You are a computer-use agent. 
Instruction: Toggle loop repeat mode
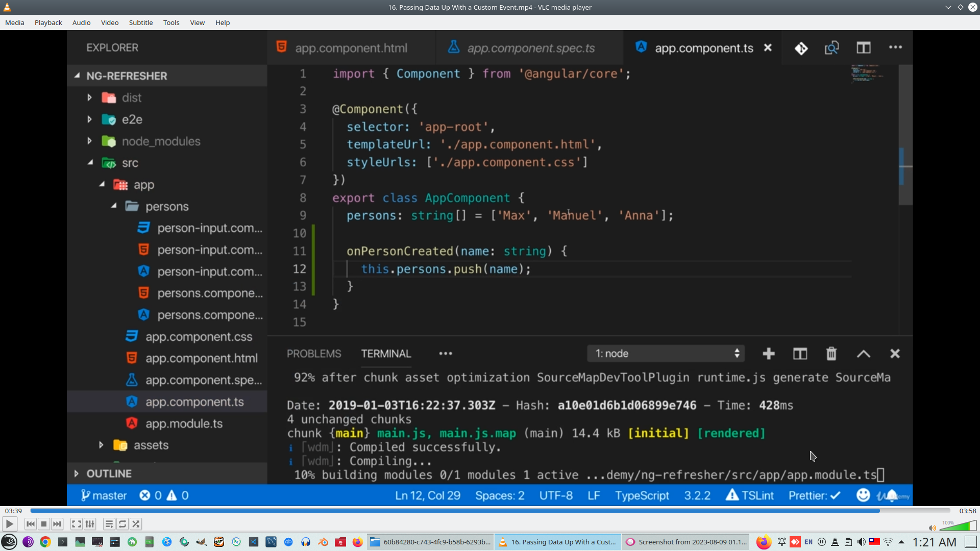point(122,524)
